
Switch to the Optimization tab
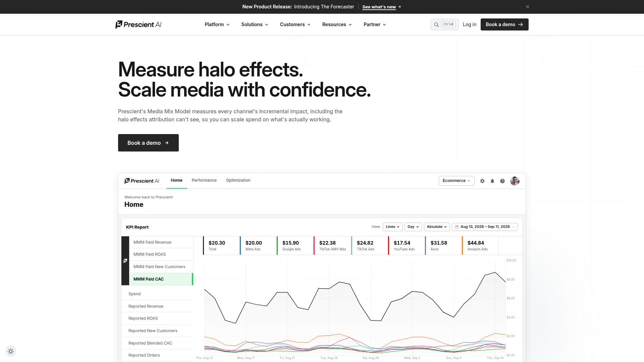pyautogui.click(x=238, y=180)
